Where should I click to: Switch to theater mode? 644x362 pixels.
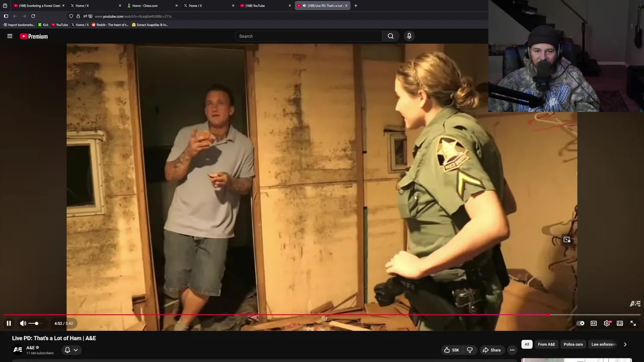(620, 323)
